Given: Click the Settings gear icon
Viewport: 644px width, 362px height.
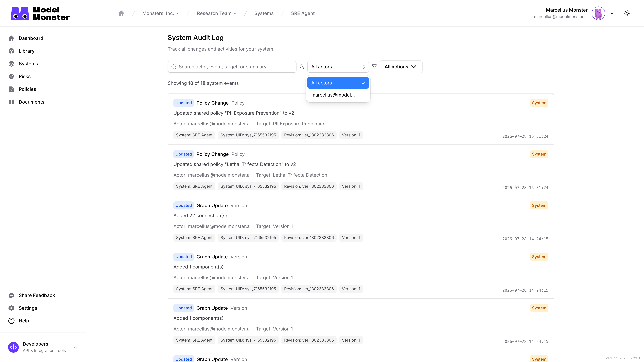Looking at the screenshot, I should click(11, 308).
